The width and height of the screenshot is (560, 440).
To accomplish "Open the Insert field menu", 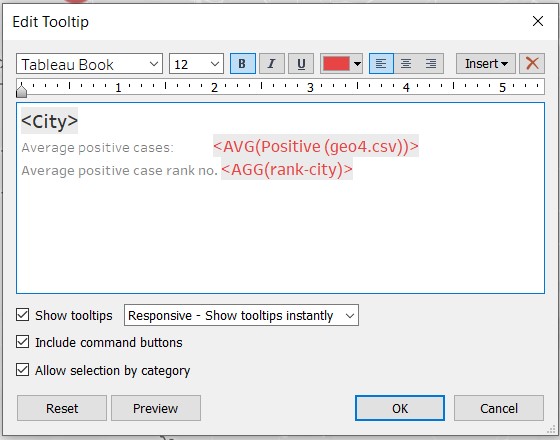I will pyautogui.click(x=486, y=64).
